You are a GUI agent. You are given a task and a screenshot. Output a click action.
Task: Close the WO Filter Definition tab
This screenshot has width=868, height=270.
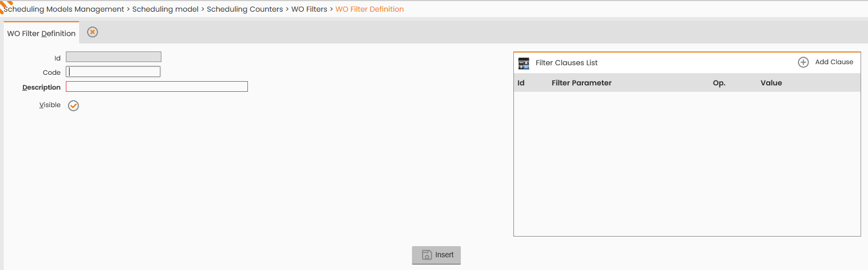[92, 32]
